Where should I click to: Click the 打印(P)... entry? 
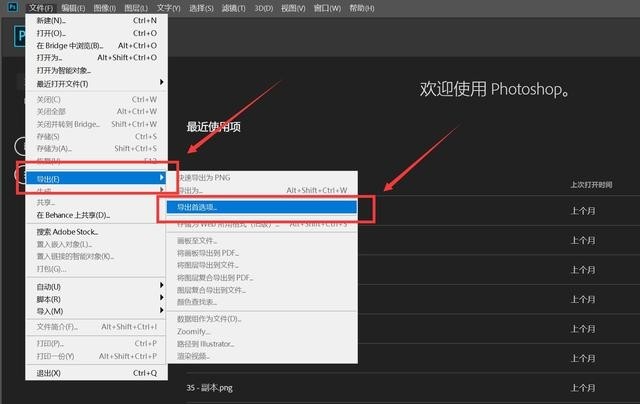pyautogui.click(x=96, y=344)
